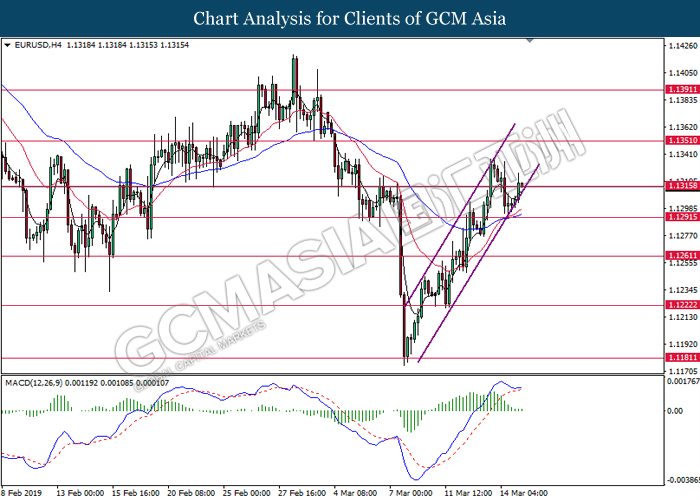Image resolution: width=700 pixels, height=500 pixels.
Task: Click the 1.12130 price scale value
Action: (683, 317)
